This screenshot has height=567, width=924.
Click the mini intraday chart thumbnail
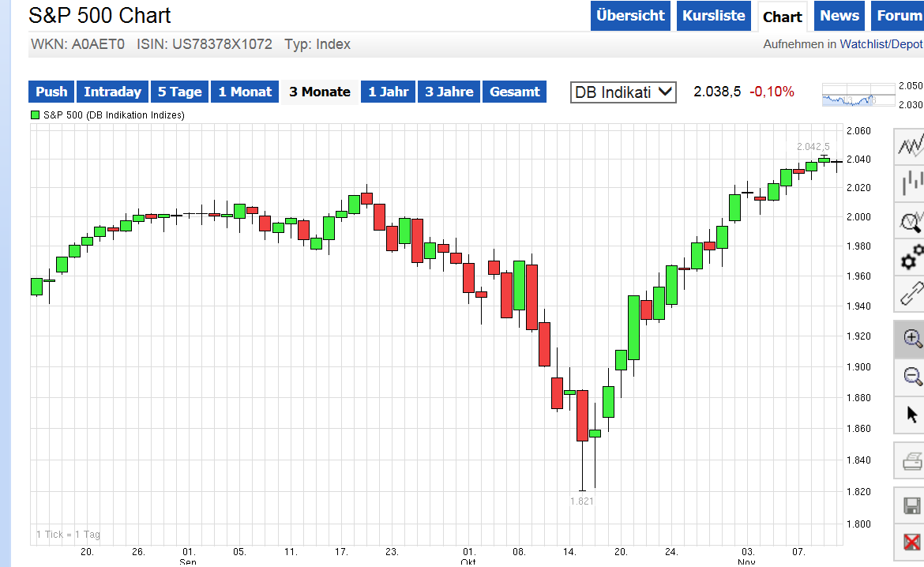[858, 96]
